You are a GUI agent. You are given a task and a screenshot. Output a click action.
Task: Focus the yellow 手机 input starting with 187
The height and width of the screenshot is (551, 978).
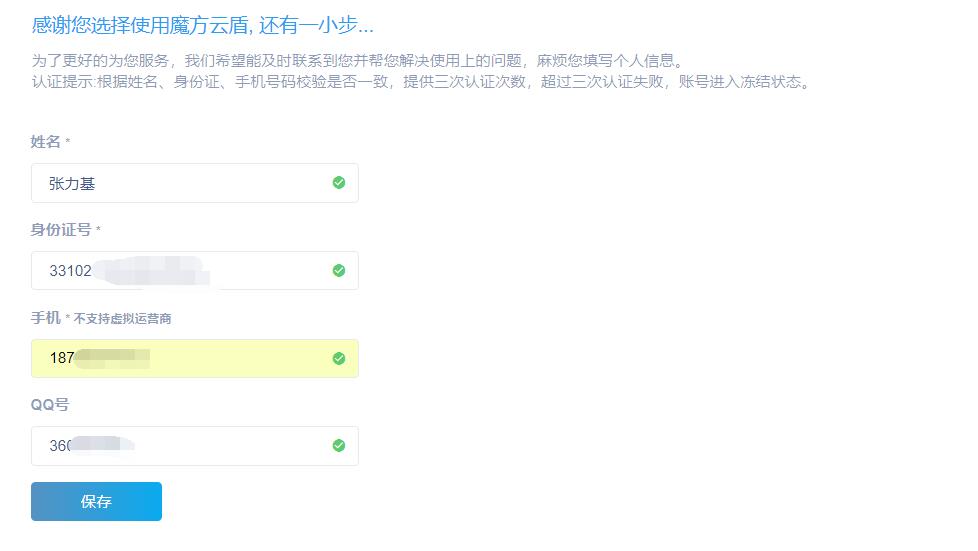click(x=195, y=358)
